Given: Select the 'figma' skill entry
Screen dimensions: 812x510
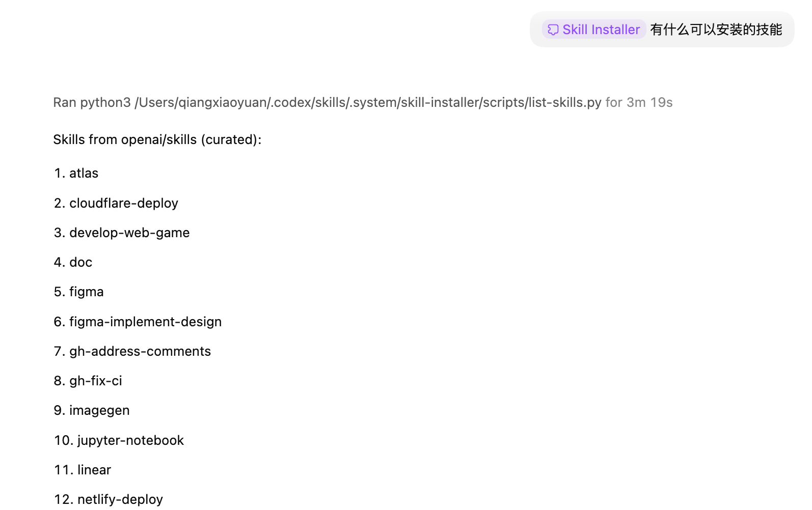Looking at the screenshot, I should [87, 292].
